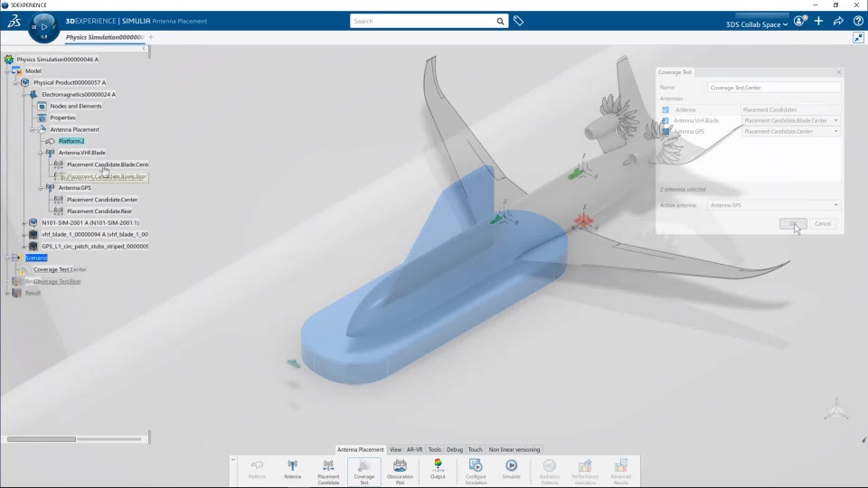Click the Name field in dialog
This screenshot has width=868, height=488.
point(773,88)
